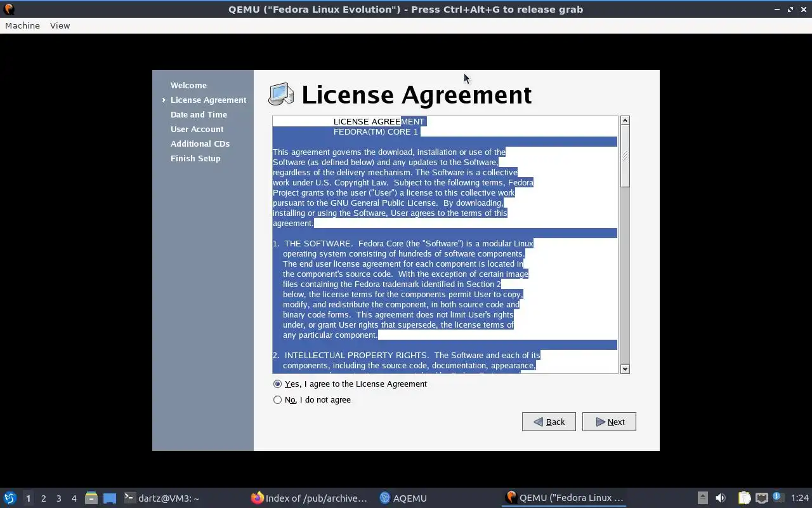Open the View menu in QEMU window
Screen dimensions: 812x508
[x=60, y=25]
